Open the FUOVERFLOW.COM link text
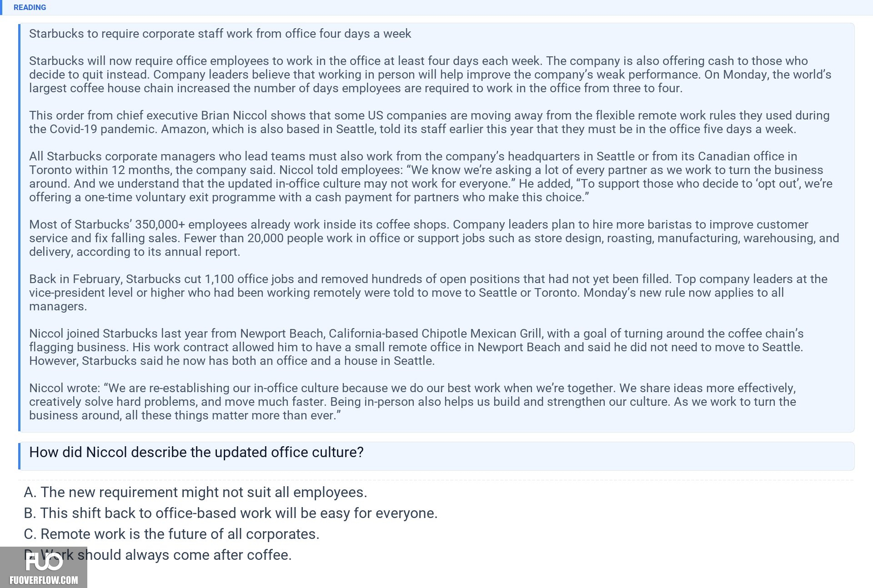The height and width of the screenshot is (588, 873). click(44, 580)
